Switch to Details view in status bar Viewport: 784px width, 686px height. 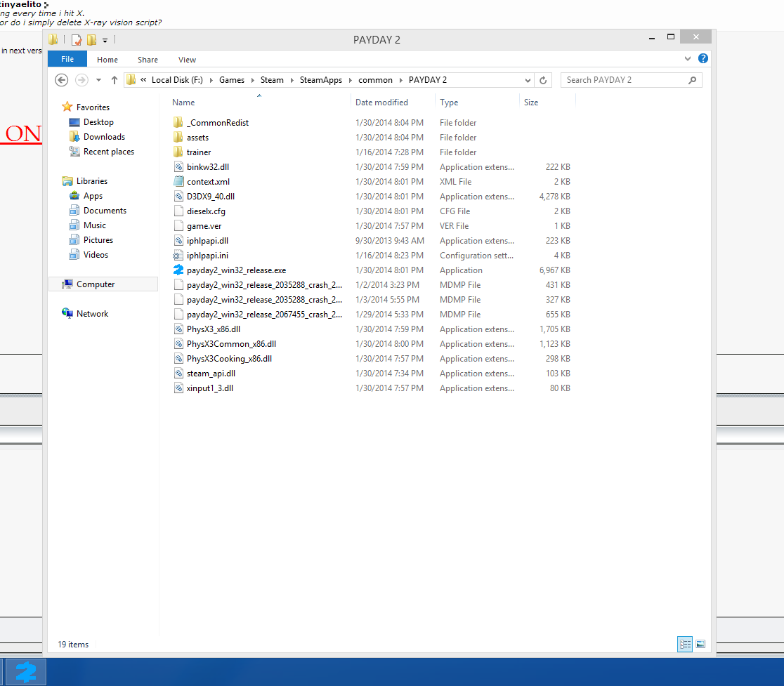tap(684, 644)
